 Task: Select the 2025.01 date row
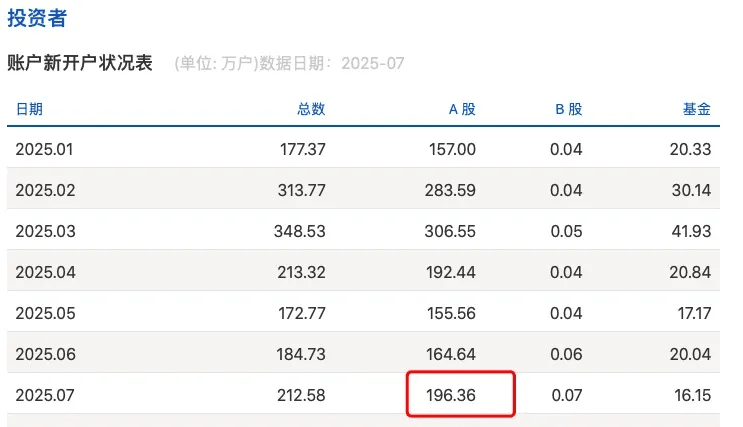pos(45,149)
